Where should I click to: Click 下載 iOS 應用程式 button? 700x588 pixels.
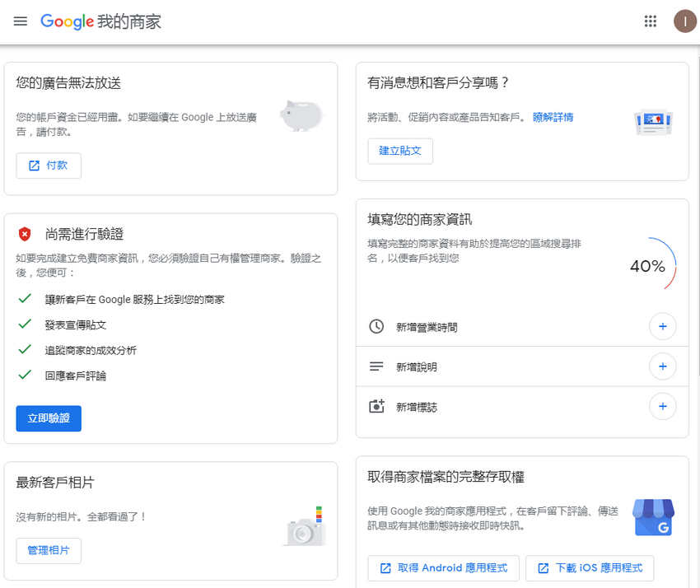click(590, 568)
